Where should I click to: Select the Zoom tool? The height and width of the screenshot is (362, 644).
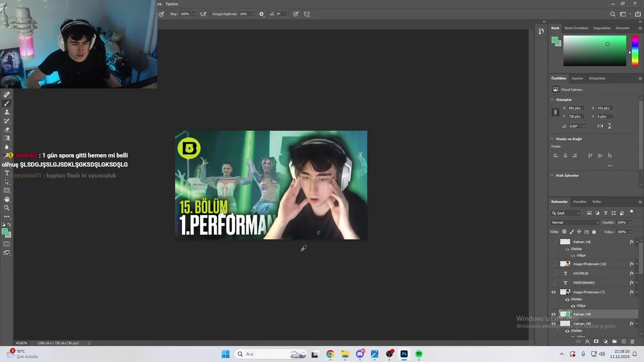[7, 208]
